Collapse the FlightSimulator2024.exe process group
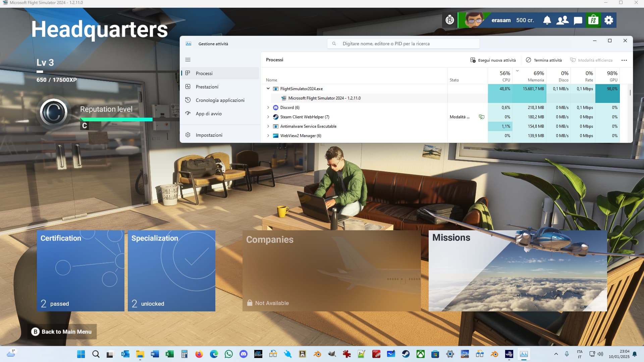This screenshot has height=362, width=644. [x=268, y=89]
